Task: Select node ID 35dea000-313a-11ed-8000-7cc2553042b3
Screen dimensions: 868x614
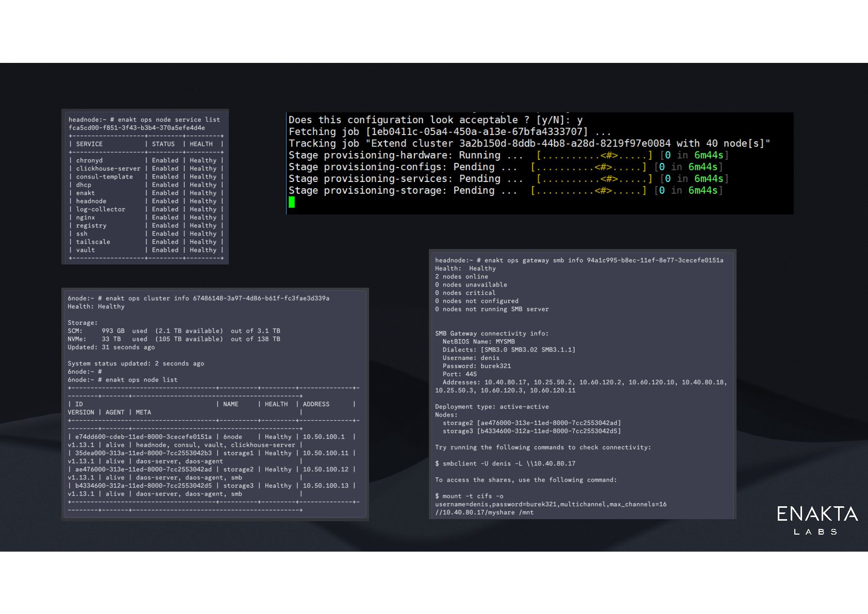Action: coord(143,453)
